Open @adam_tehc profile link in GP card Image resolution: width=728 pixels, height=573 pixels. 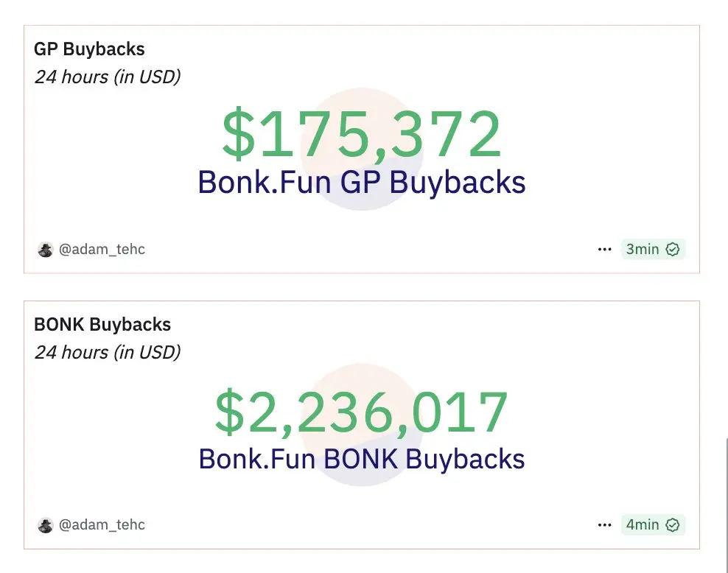coord(102,249)
